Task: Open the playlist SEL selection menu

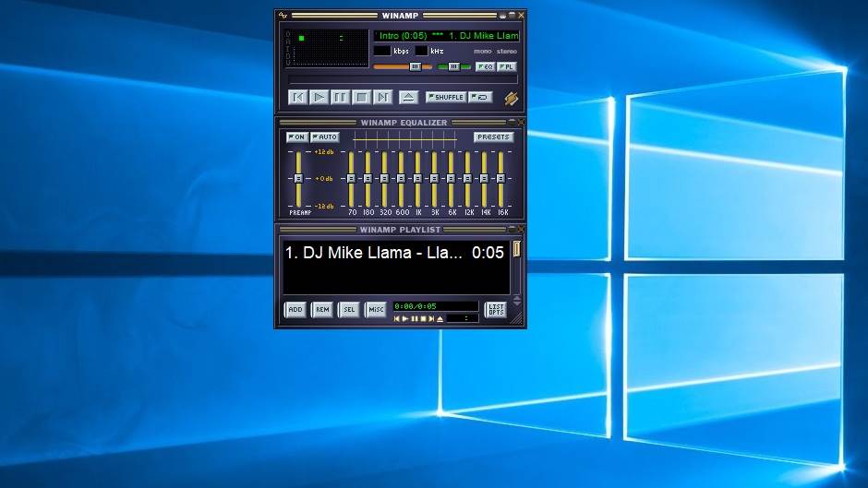Action: pyautogui.click(x=349, y=310)
